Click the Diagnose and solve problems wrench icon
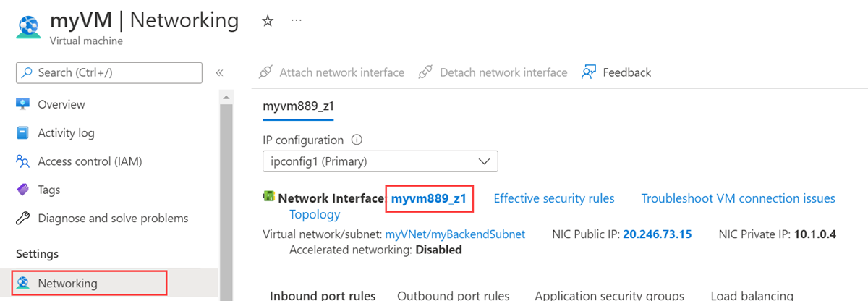Screen dimensions: 868x301 coord(22,218)
